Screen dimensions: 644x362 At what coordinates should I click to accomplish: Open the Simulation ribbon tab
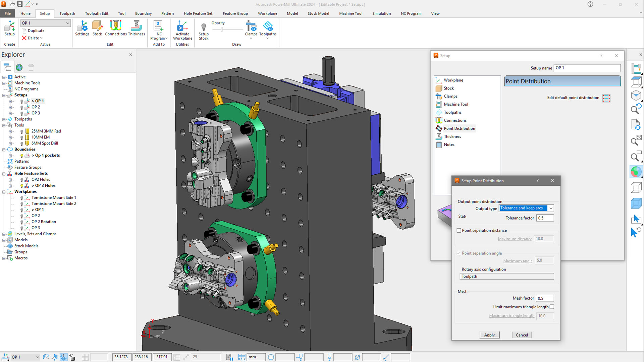(381, 13)
